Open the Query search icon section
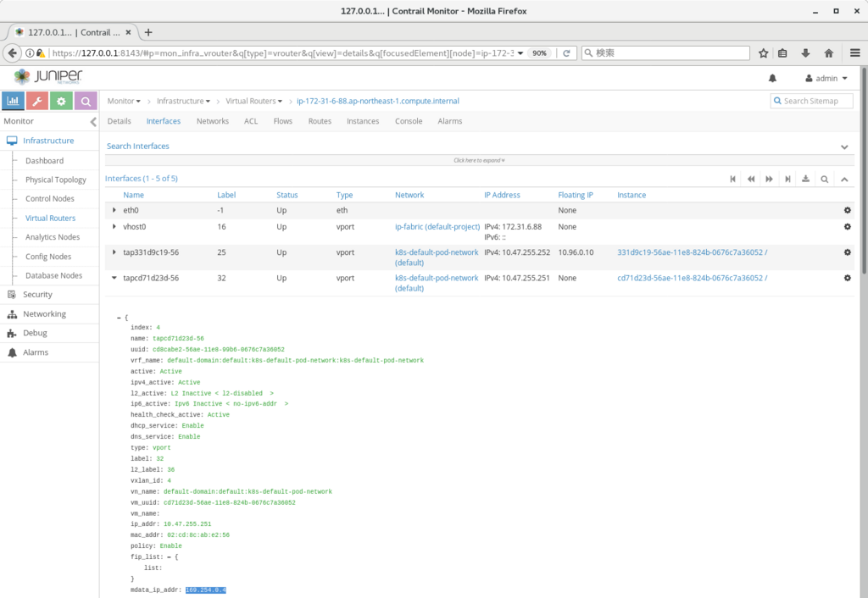This screenshot has width=868, height=598. point(86,102)
